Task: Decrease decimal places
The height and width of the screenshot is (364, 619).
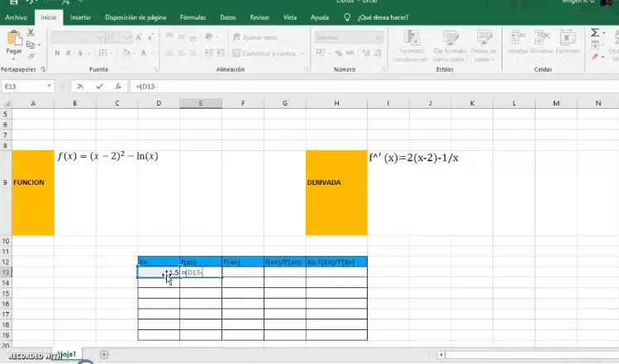Action: pos(378,53)
